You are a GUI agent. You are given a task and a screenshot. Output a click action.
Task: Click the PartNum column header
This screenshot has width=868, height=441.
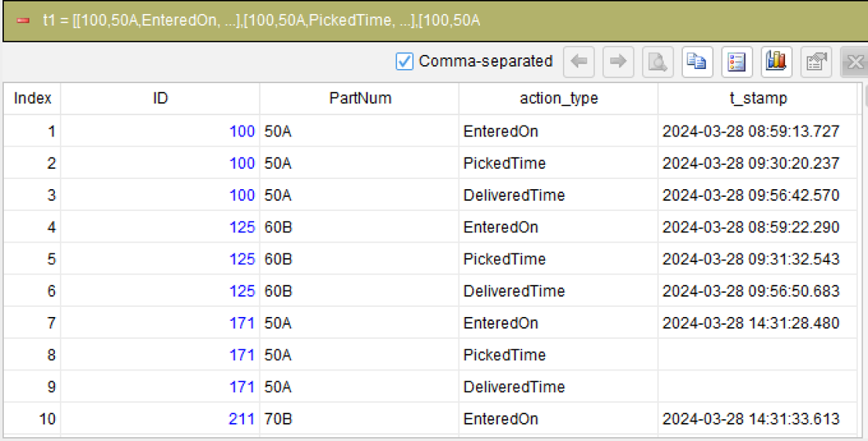359,99
